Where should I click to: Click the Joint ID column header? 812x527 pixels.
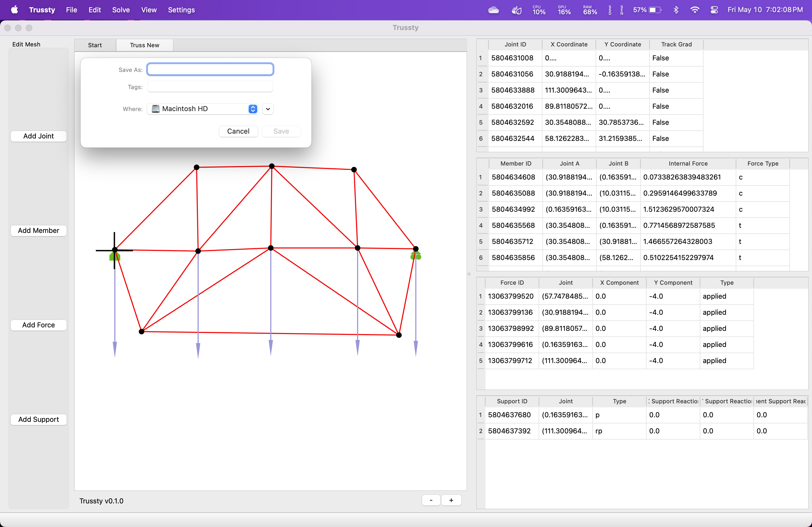[515, 44]
